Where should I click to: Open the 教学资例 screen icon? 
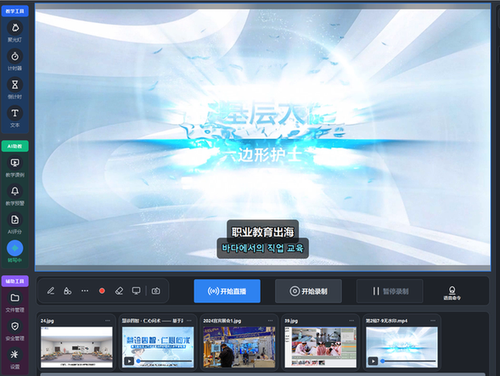tap(15, 163)
